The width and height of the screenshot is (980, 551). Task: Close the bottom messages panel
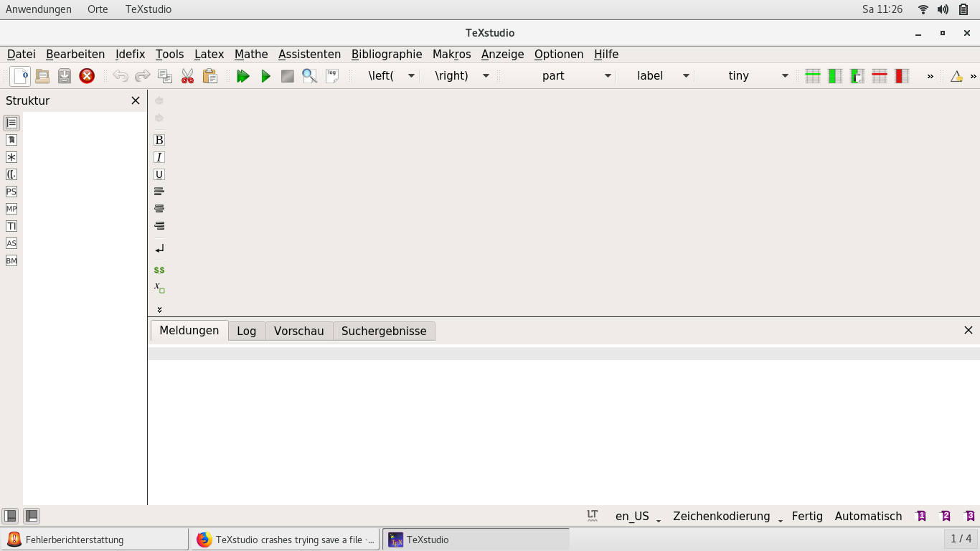click(969, 330)
